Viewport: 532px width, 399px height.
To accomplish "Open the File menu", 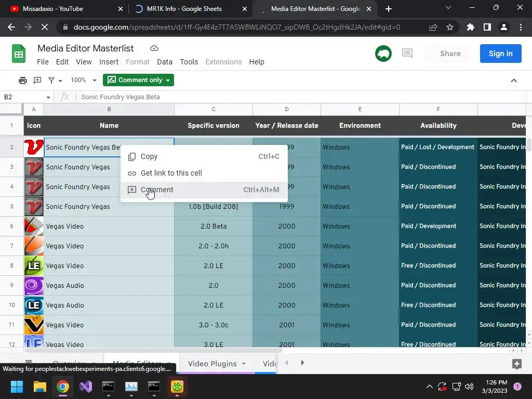I will tap(43, 62).
